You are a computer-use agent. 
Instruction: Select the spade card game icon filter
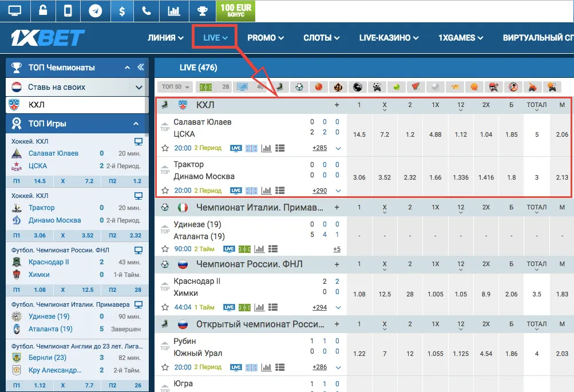click(338, 87)
